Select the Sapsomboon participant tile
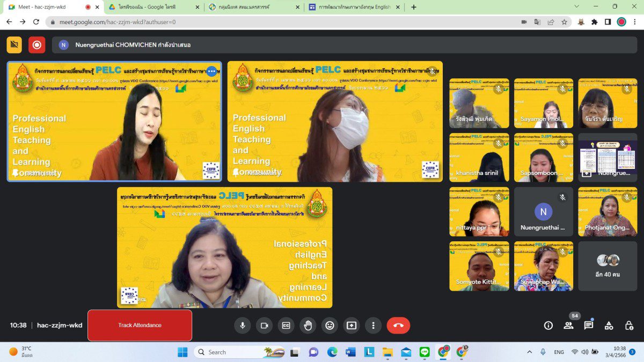The height and width of the screenshot is (362, 644). [x=543, y=158]
